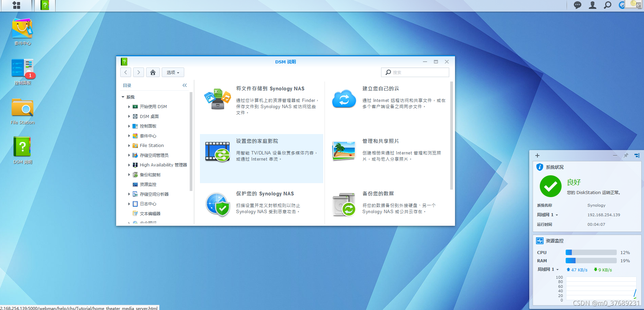Expand the File Station tree arrow
The width and height of the screenshot is (644, 310).
coord(129,146)
